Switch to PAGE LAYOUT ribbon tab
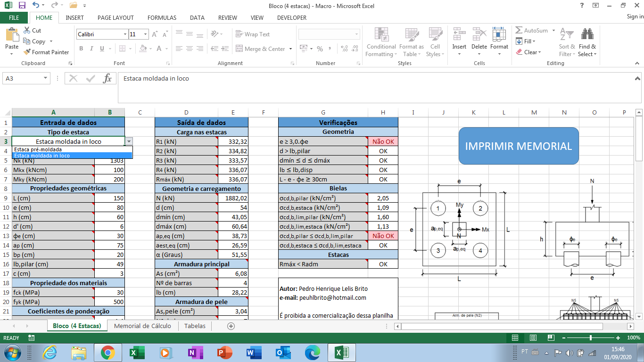Viewport: 644px width, 362px height. coord(116,17)
